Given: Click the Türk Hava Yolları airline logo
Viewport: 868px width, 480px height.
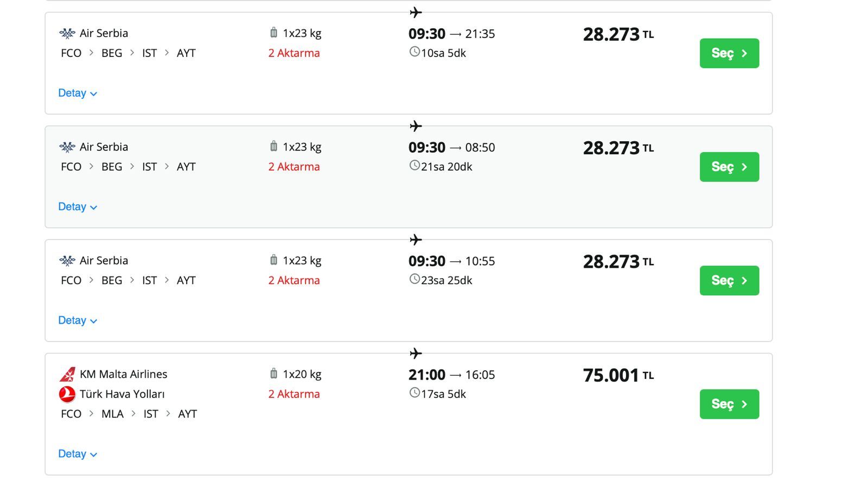Looking at the screenshot, I should click(x=67, y=394).
